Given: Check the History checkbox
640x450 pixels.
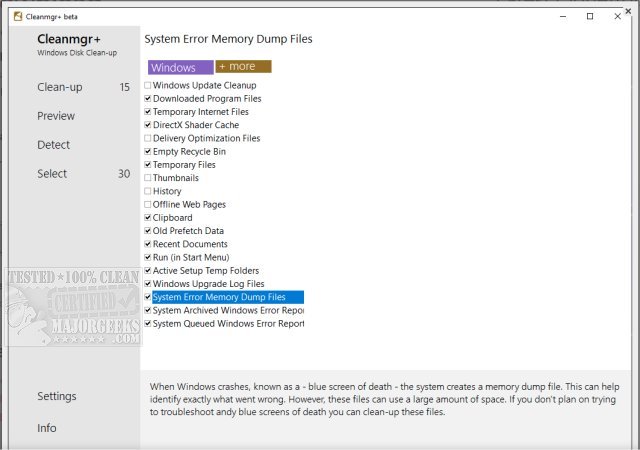Looking at the screenshot, I should pos(148,191).
